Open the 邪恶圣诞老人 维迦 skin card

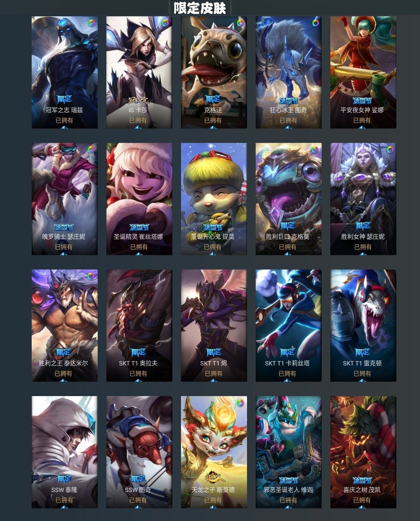[x=289, y=452]
